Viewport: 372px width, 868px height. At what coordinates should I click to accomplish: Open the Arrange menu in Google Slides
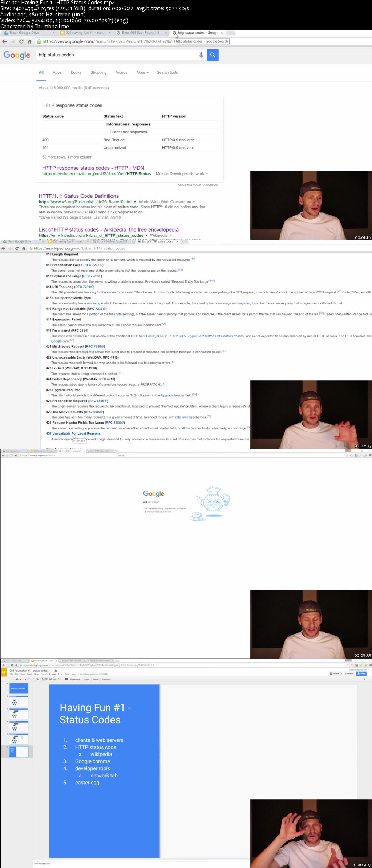coord(52,674)
